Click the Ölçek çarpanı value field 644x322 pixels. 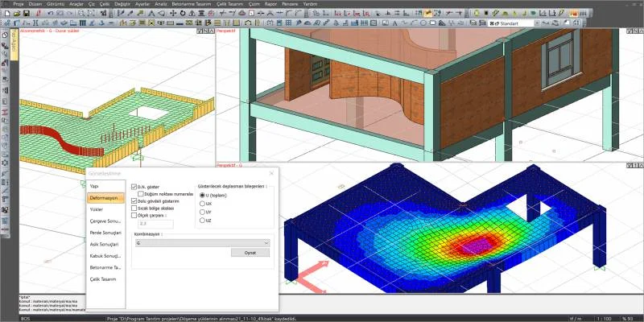coord(155,224)
